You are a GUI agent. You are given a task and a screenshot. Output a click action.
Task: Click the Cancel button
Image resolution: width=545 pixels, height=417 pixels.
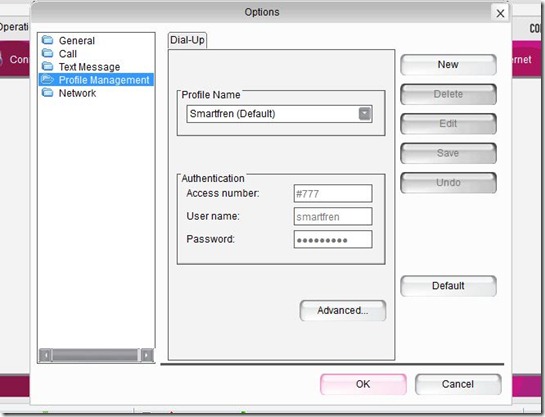pyautogui.click(x=458, y=384)
